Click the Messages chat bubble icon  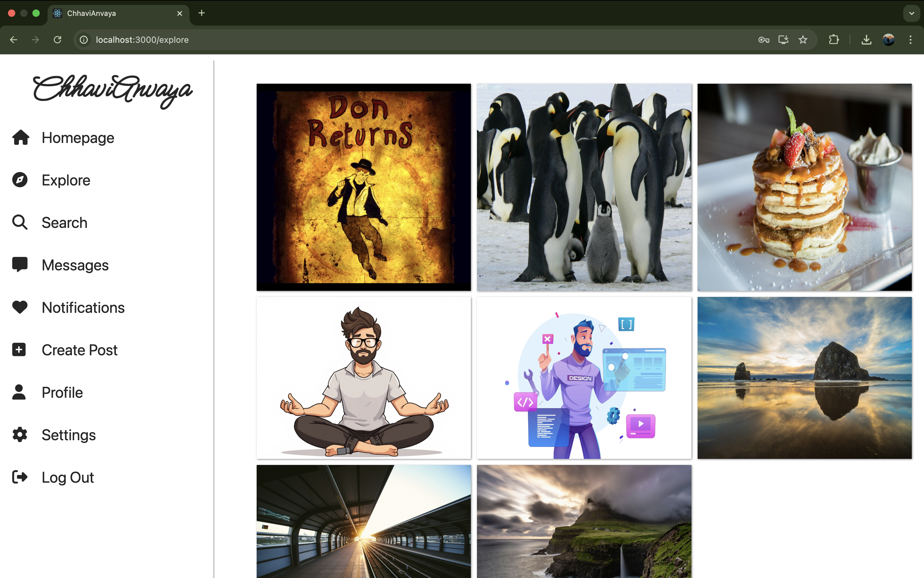pos(20,265)
